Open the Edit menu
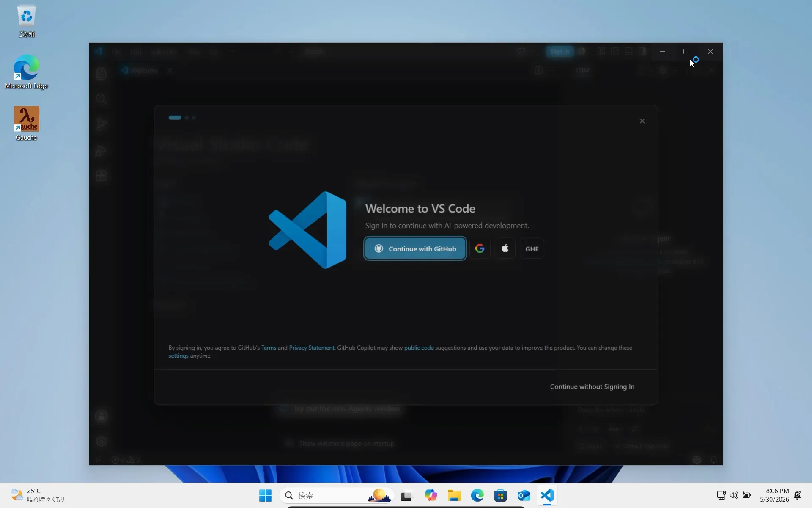 (136, 52)
